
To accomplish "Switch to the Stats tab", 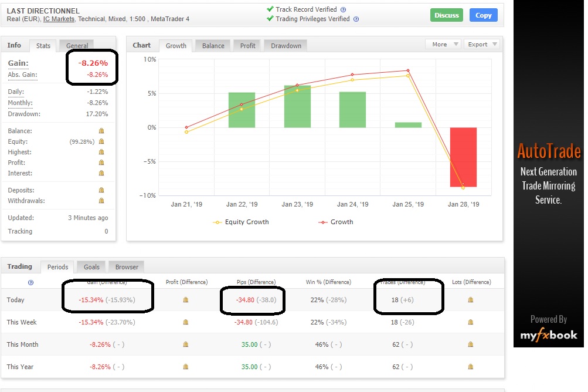I will coord(43,45).
